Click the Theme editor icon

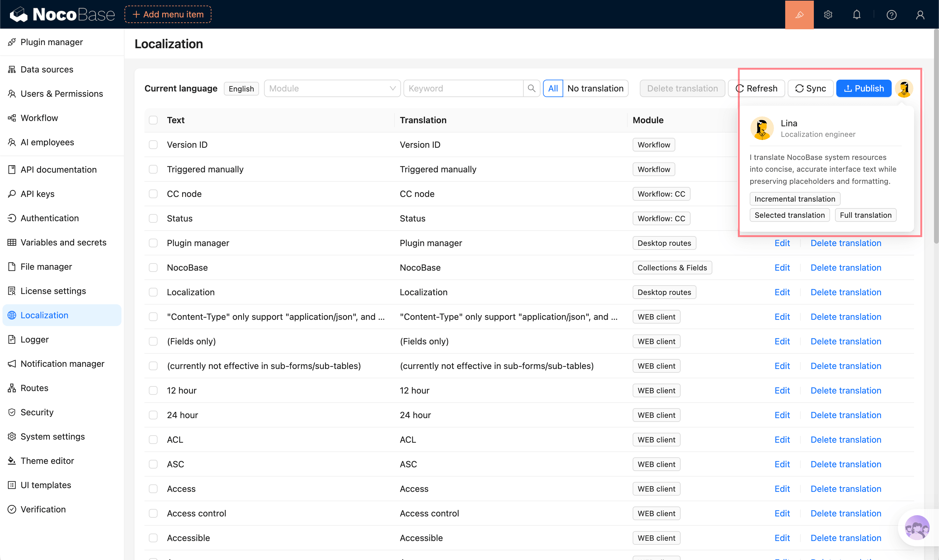pos(12,461)
